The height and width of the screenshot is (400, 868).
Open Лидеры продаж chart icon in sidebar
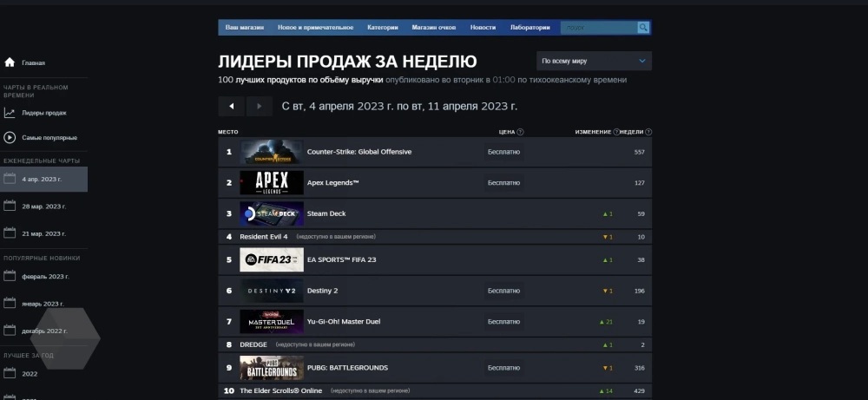pyautogui.click(x=10, y=113)
